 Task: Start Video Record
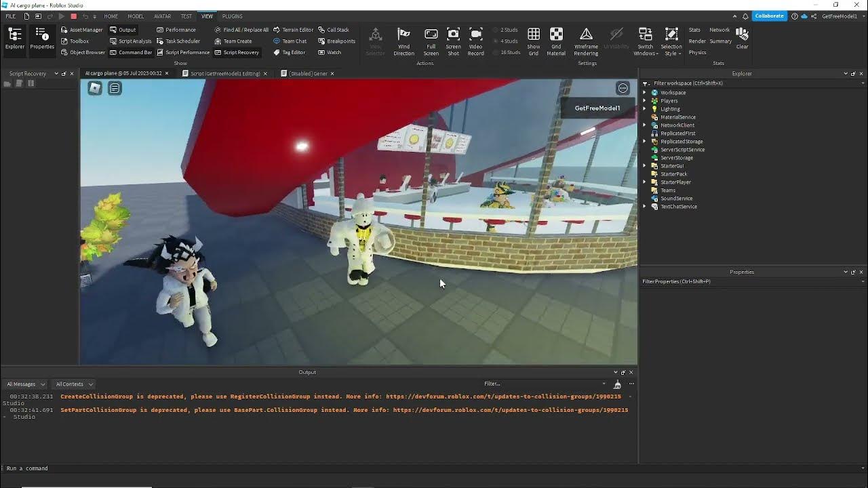[x=475, y=41]
